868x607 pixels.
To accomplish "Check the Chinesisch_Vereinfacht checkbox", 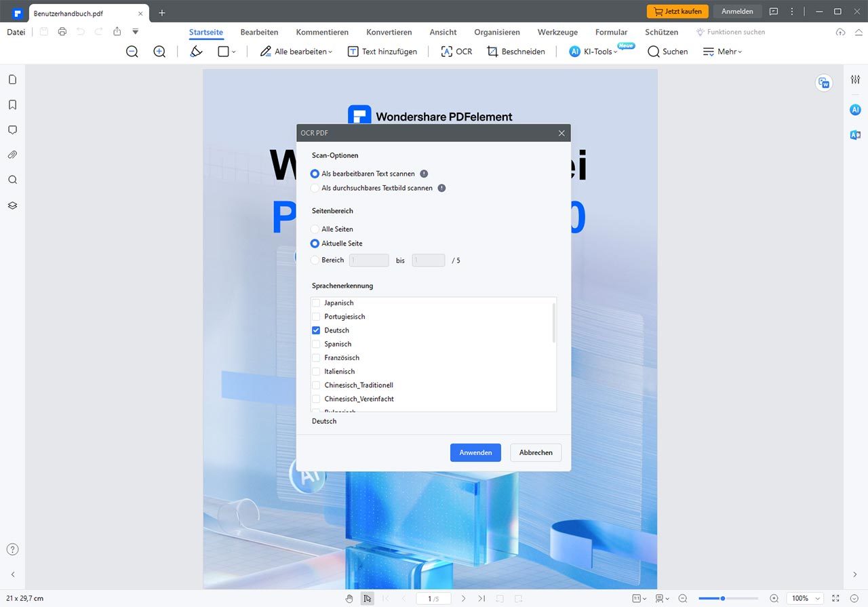I will point(315,399).
